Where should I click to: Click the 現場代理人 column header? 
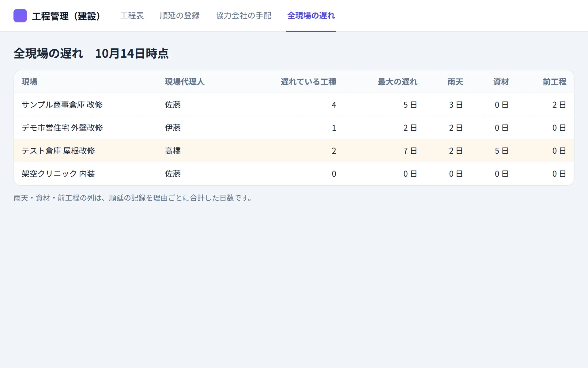(185, 82)
